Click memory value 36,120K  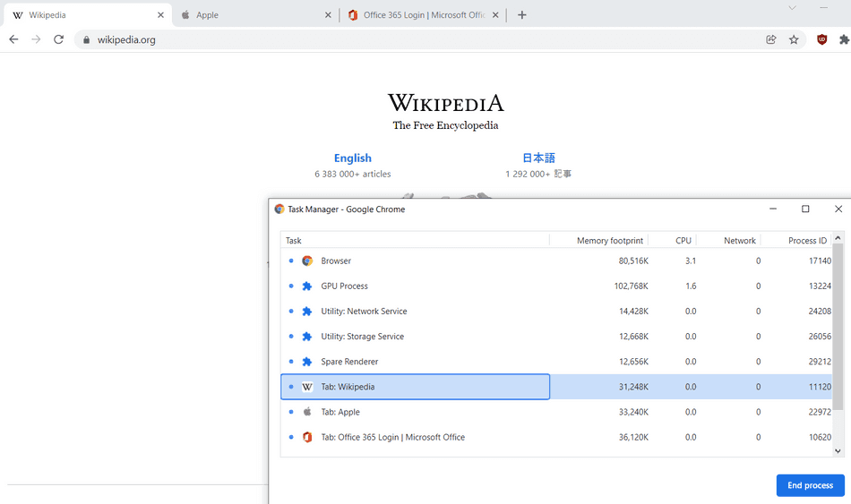pos(633,437)
